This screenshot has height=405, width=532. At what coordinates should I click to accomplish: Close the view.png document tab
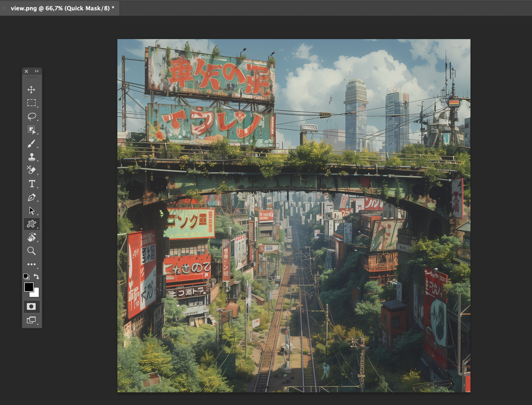[x=4, y=8]
